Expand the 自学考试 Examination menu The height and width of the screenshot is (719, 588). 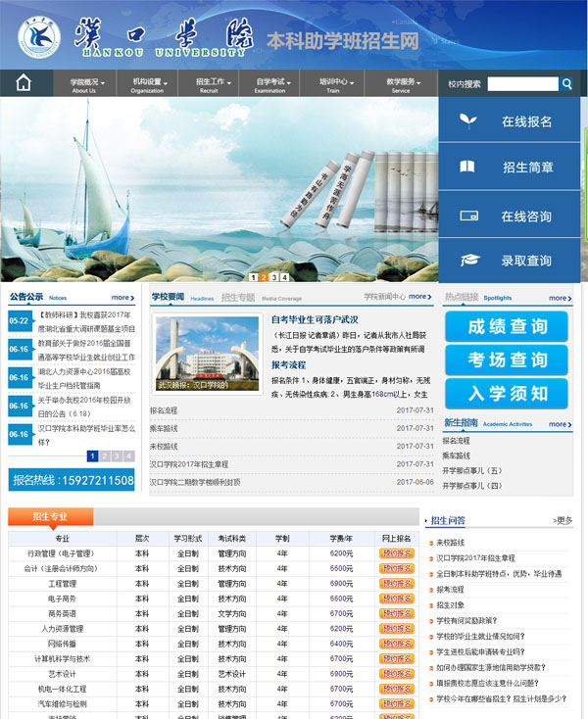[269, 84]
